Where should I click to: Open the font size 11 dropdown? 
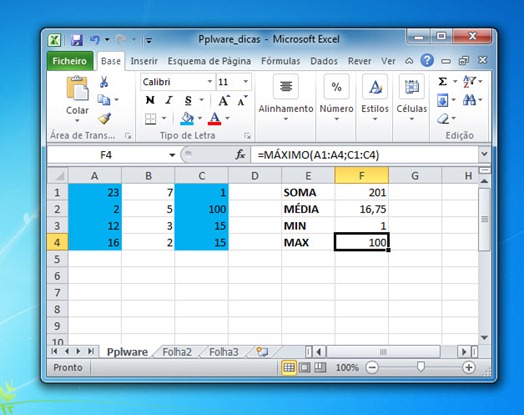(246, 82)
